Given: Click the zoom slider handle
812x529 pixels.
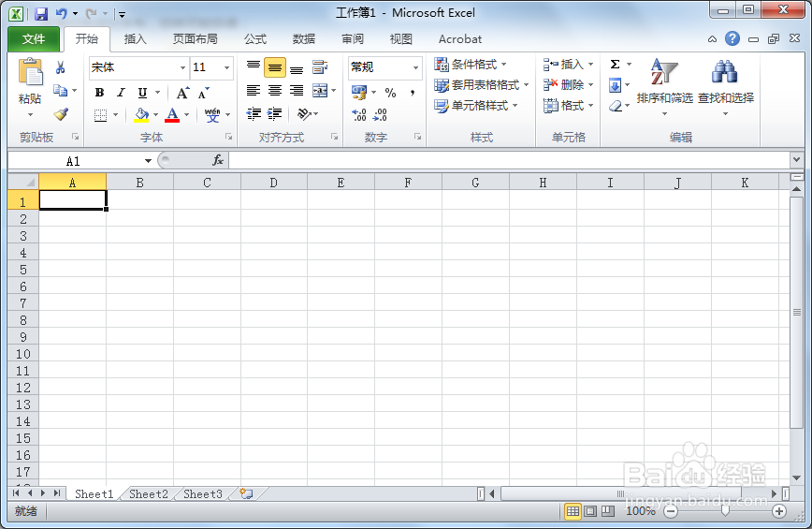Looking at the screenshot, I should (725, 511).
